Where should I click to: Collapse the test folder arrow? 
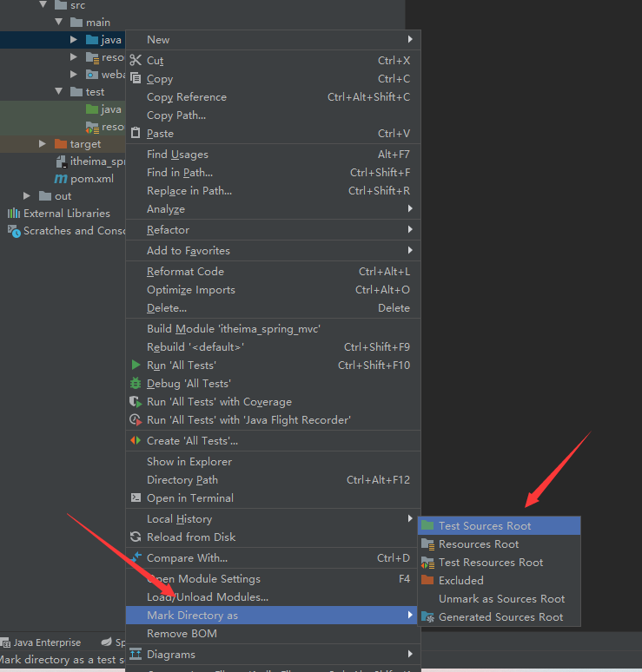[x=59, y=91]
